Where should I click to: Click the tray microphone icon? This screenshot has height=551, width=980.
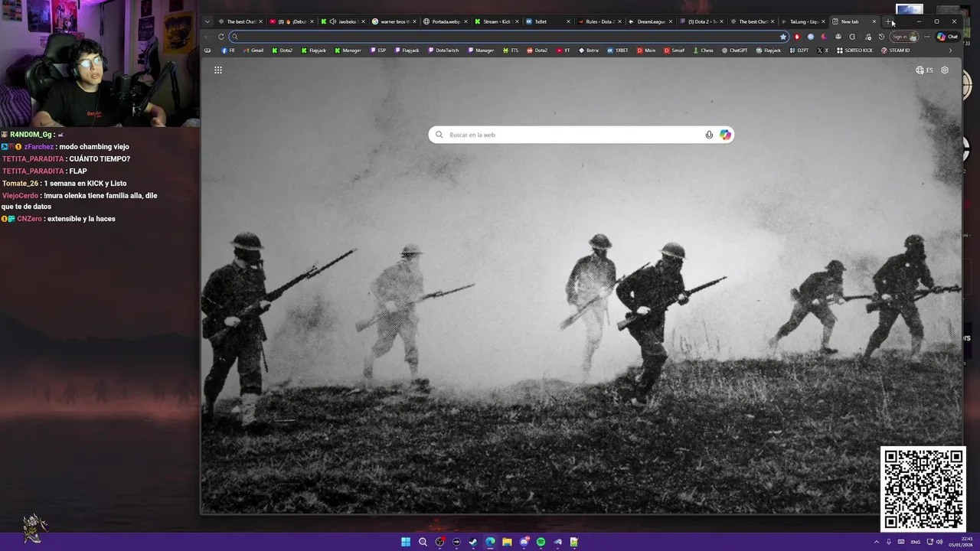tap(889, 542)
